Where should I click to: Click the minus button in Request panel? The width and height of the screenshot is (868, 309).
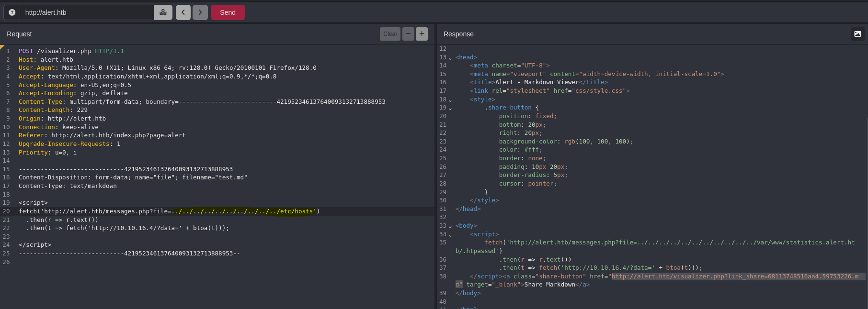(x=408, y=34)
